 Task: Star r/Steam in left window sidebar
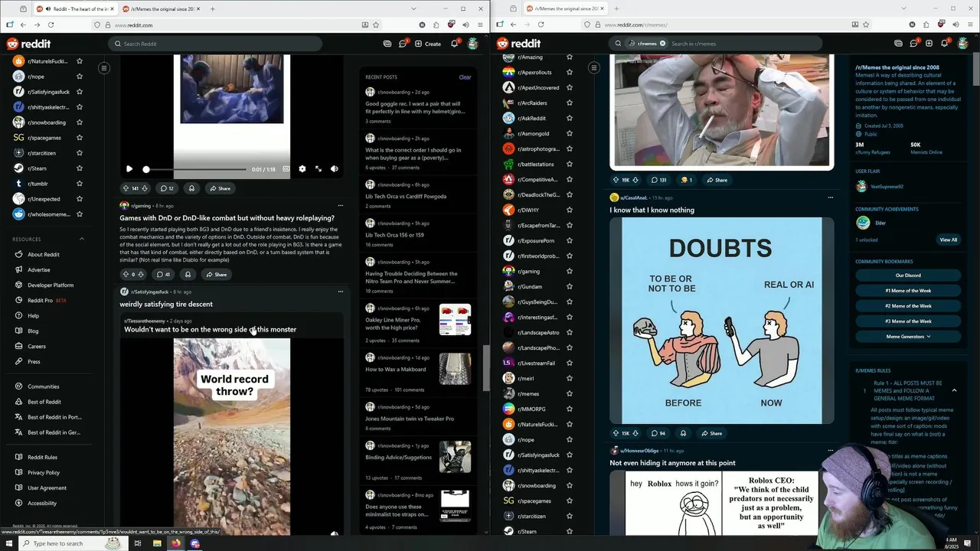[80, 168]
